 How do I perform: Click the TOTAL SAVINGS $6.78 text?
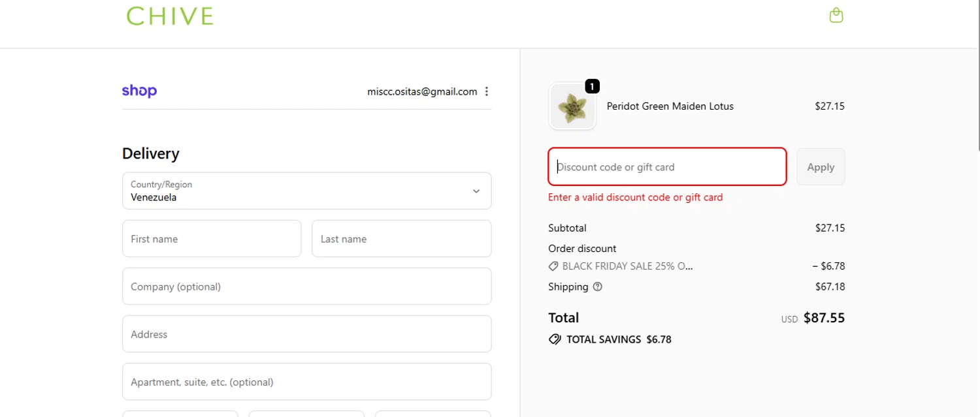619,339
